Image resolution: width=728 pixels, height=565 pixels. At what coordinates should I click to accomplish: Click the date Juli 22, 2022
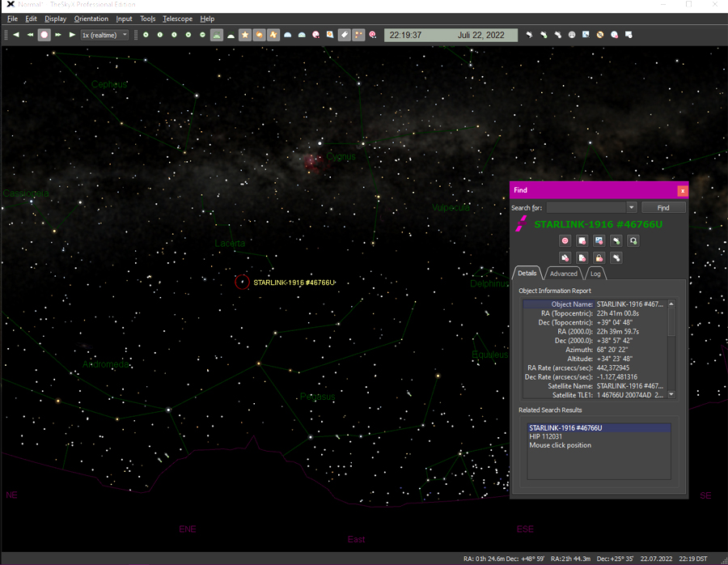pos(481,36)
